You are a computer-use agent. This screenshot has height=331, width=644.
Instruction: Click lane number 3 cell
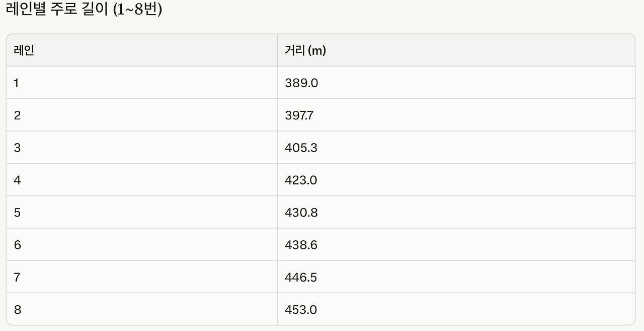17,148
